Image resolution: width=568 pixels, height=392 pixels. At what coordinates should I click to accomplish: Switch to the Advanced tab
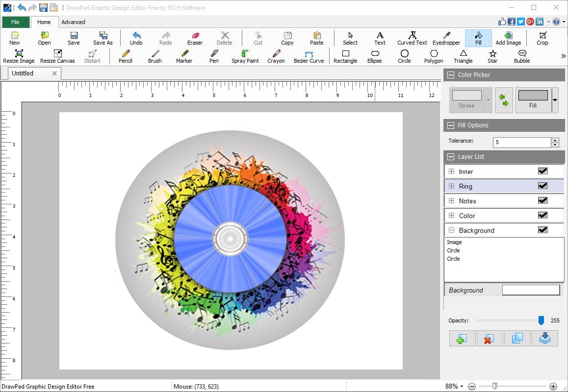tap(73, 22)
